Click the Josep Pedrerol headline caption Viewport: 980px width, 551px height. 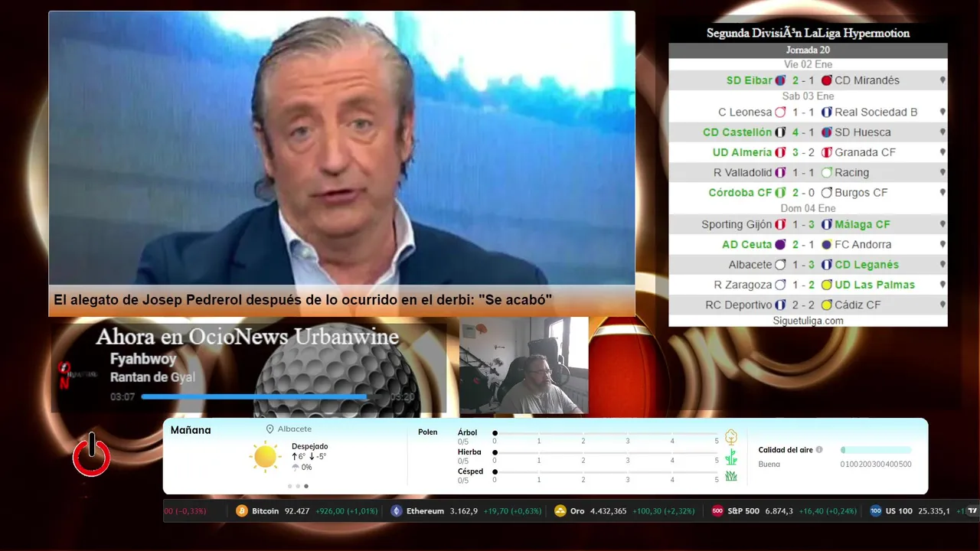(302, 300)
